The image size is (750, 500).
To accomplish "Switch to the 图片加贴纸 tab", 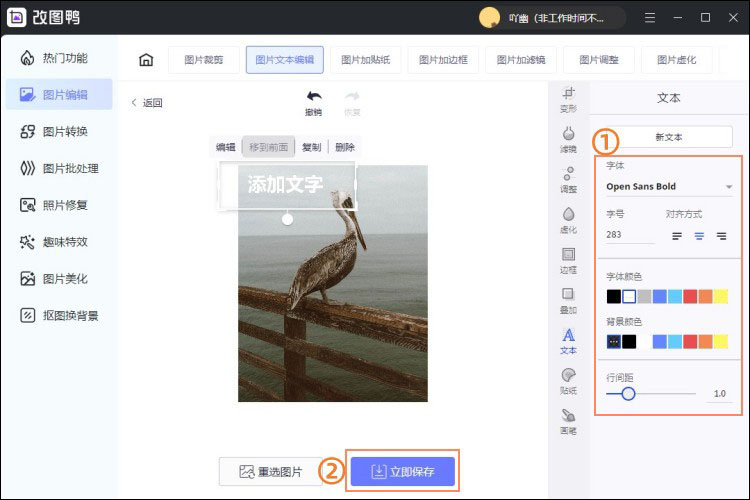I will pos(365,60).
